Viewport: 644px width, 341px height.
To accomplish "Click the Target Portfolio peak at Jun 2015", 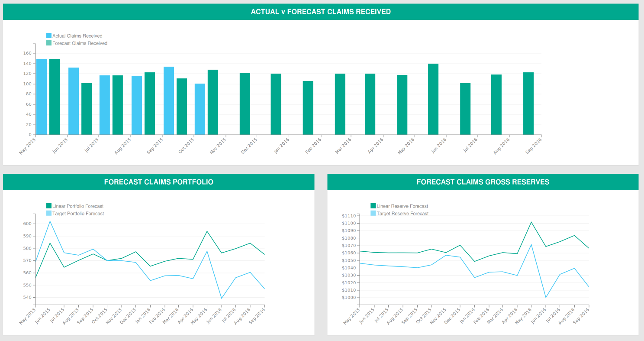I will 50,221.
